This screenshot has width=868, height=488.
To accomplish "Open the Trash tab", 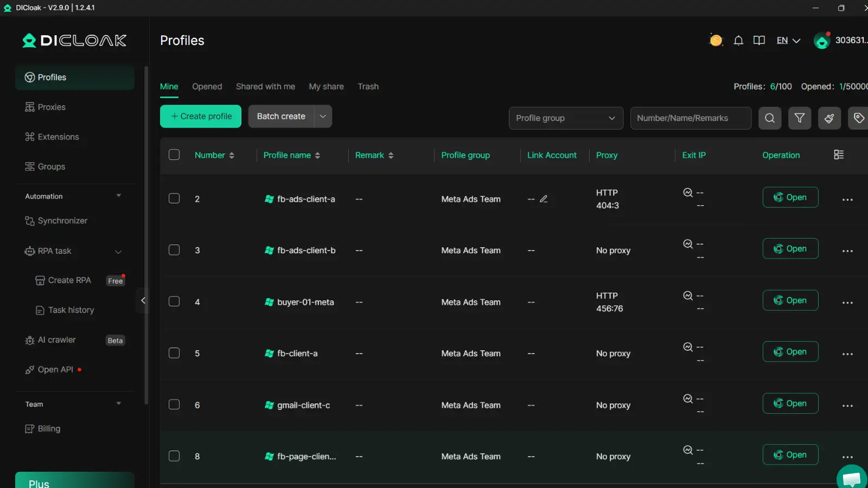I will (368, 87).
